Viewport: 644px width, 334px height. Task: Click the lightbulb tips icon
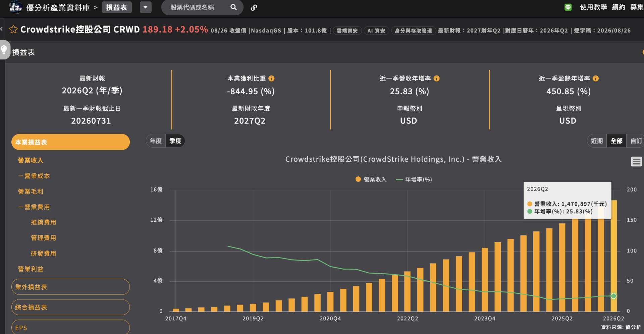(x=4, y=50)
